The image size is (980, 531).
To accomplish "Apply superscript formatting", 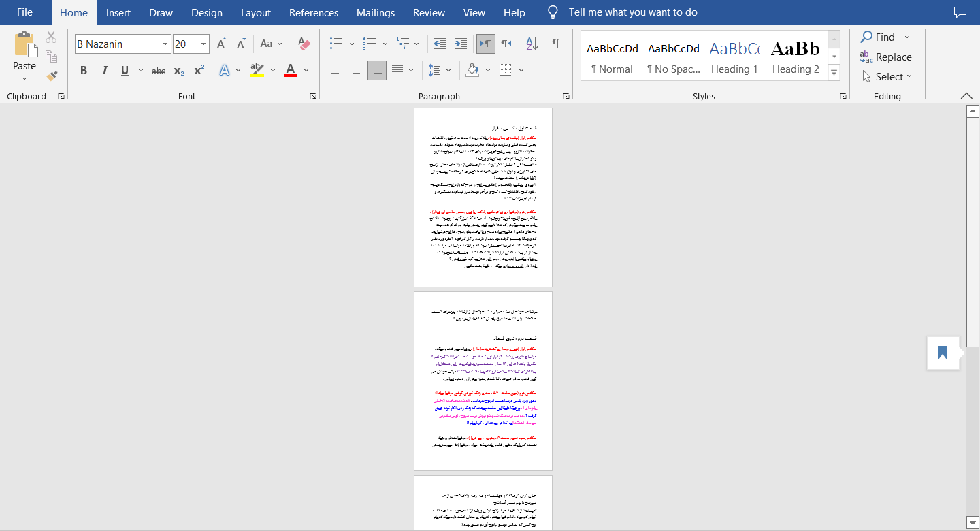I will (199, 71).
